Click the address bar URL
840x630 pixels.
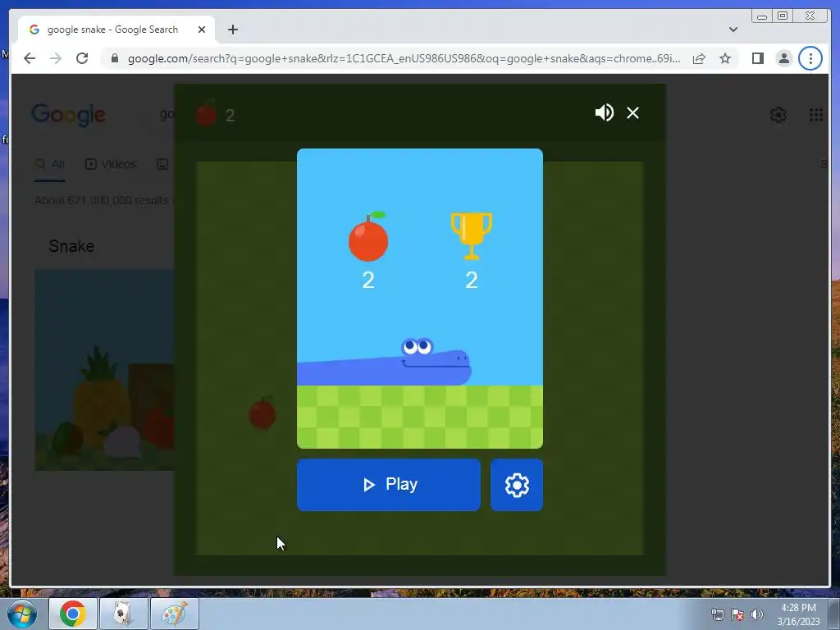[x=404, y=58]
